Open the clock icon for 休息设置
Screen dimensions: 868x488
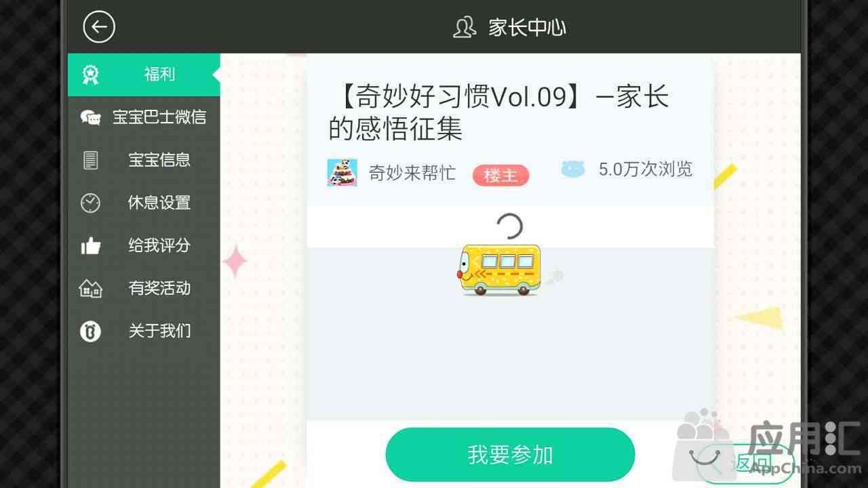pyautogui.click(x=90, y=203)
